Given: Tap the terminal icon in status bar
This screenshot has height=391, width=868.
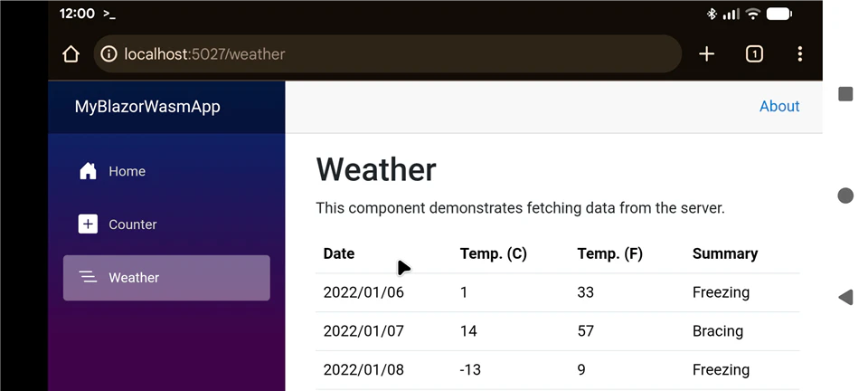Looking at the screenshot, I should pyautogui.click(x=109, y=14).
